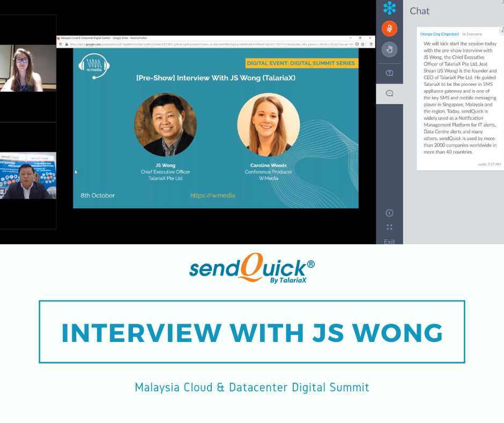Click the 'public 9:27 AM' message timestamp
The height and width of the screenshot is (423, 504).
[489, 164]
